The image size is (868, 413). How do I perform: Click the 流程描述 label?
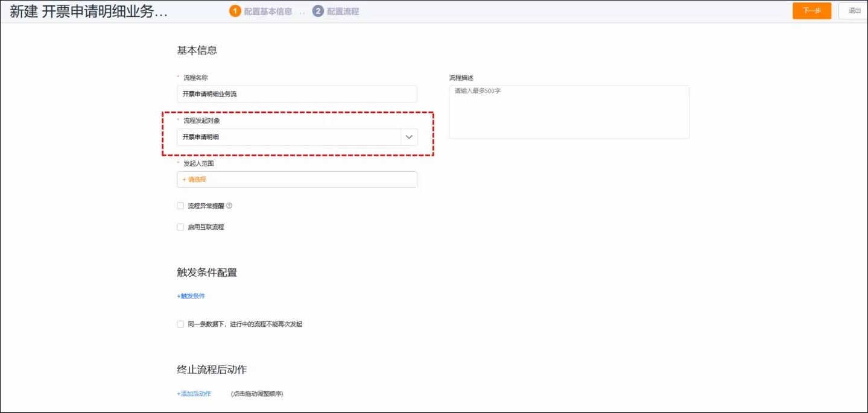click(x=461, y=78)
